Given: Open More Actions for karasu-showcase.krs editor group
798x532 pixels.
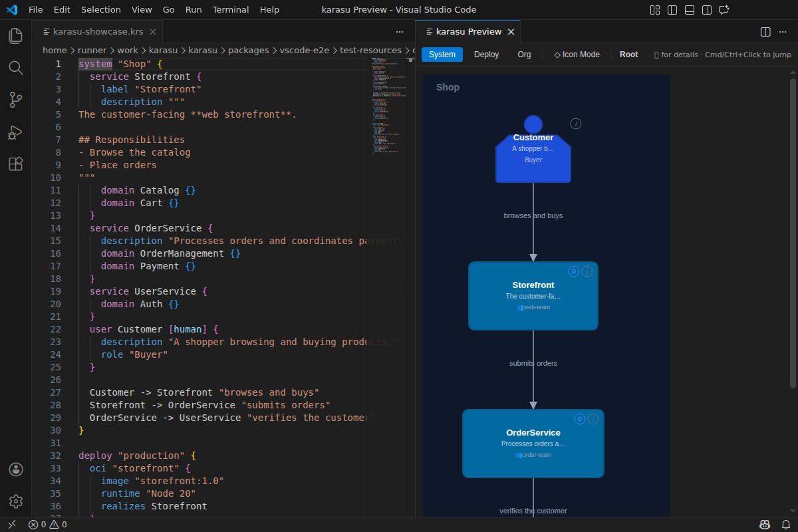Looking at the screenshot, I should [x=400, y=32].
